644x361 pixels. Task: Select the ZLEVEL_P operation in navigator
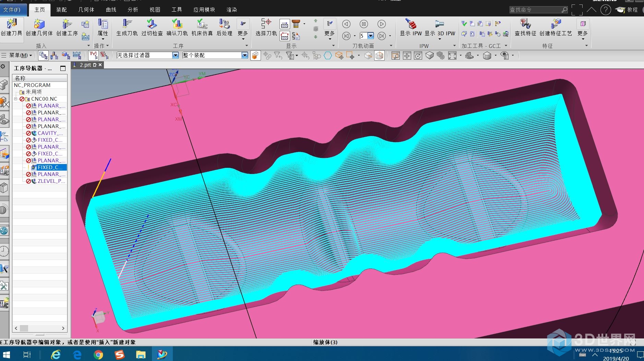51,181
